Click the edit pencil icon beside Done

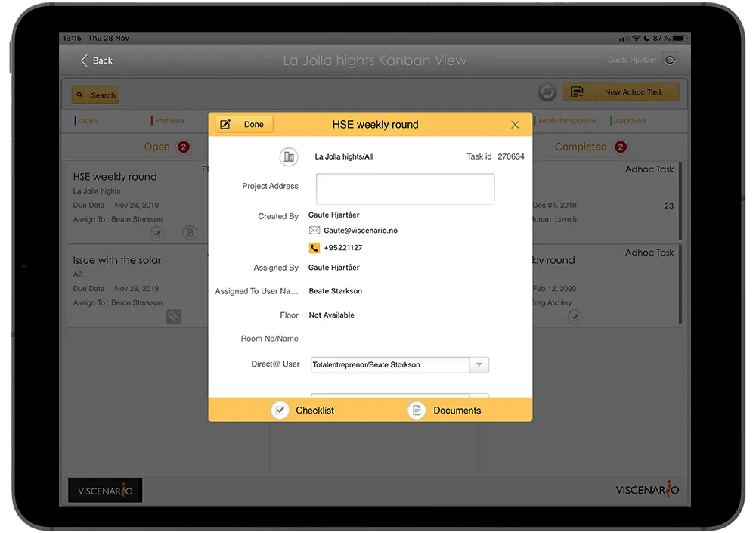click(x=225, y=125)
